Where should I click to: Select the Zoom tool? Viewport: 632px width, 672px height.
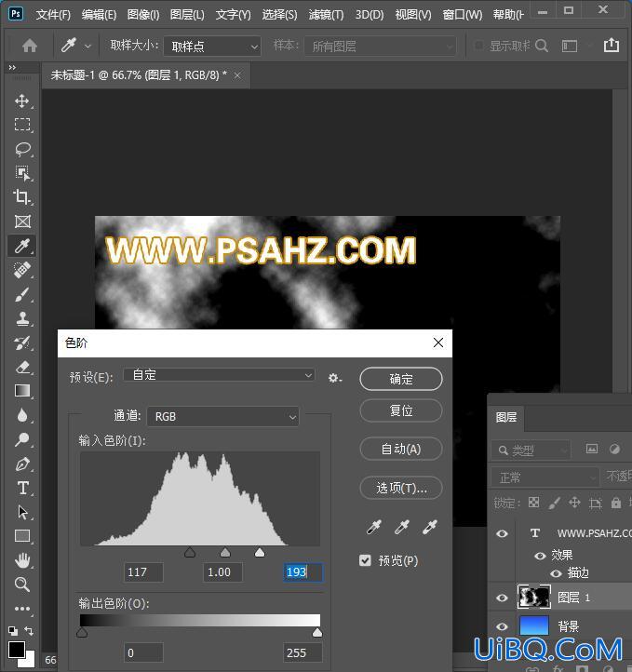click(21, 585)
